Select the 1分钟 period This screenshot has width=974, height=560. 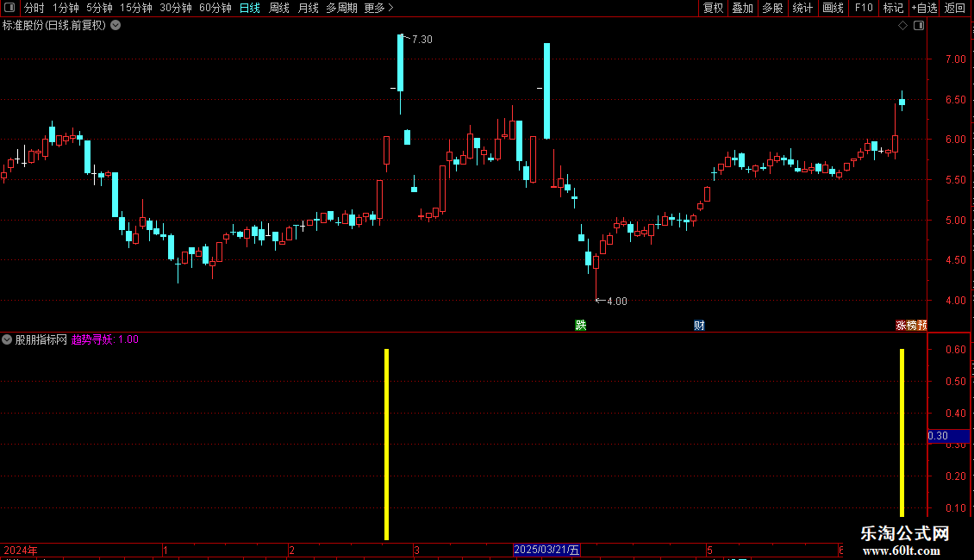coord(66,8)
